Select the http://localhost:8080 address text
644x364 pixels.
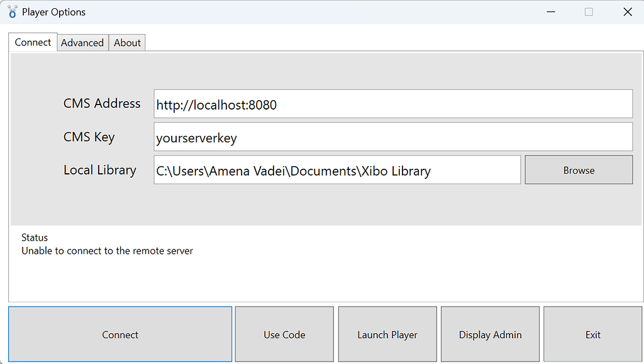point(216,105)
